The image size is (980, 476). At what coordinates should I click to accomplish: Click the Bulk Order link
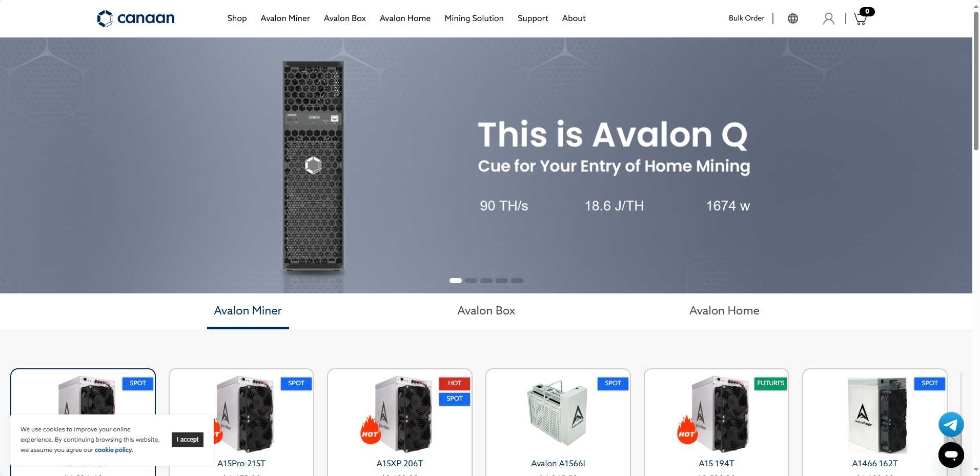pyautogui.click(x=746, y=18)
